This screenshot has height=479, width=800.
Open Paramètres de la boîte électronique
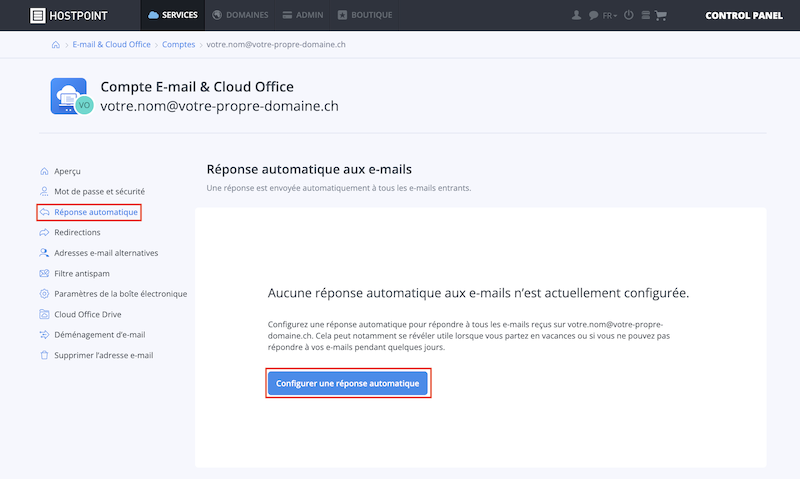tap(120, 294)
